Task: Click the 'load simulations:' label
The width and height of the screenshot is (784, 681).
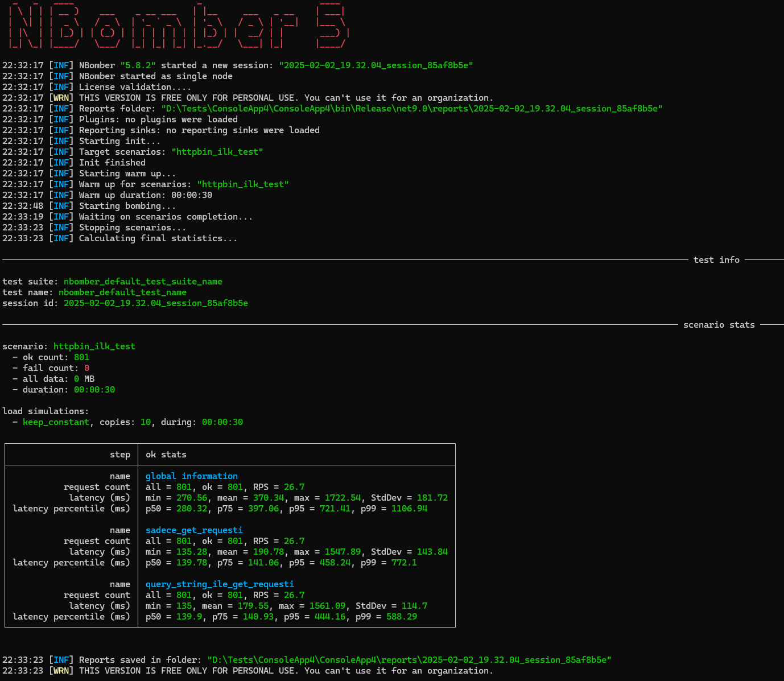Action: 46,411
